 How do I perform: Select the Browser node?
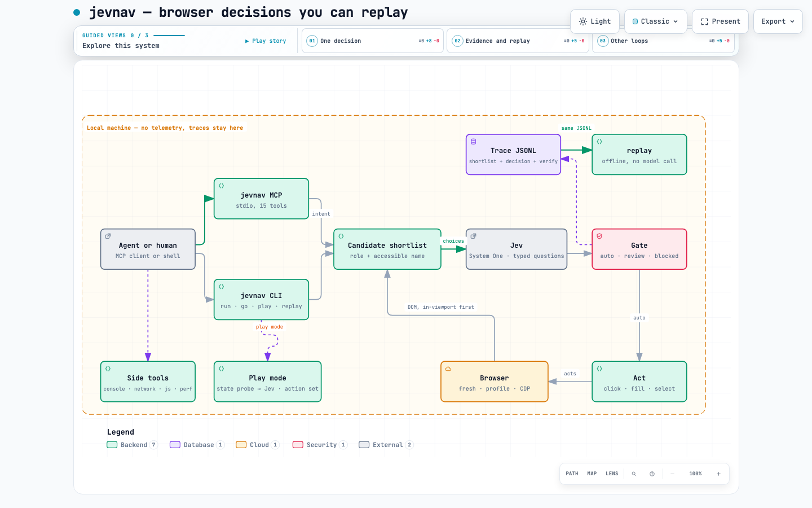tap(495, 382)
